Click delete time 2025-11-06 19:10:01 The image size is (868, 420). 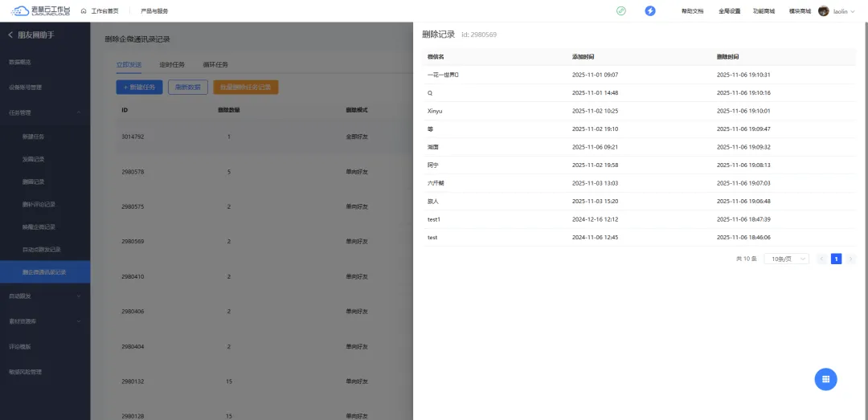tap(743, 111)
